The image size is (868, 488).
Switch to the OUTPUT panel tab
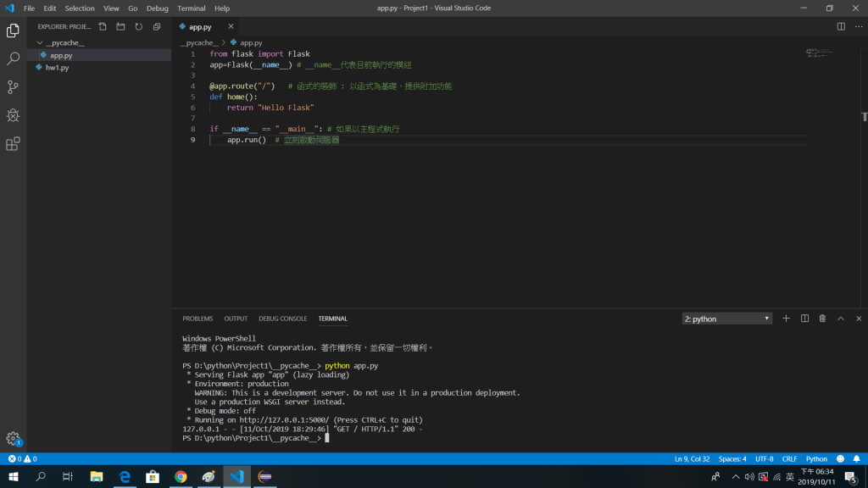click(236, 319)
